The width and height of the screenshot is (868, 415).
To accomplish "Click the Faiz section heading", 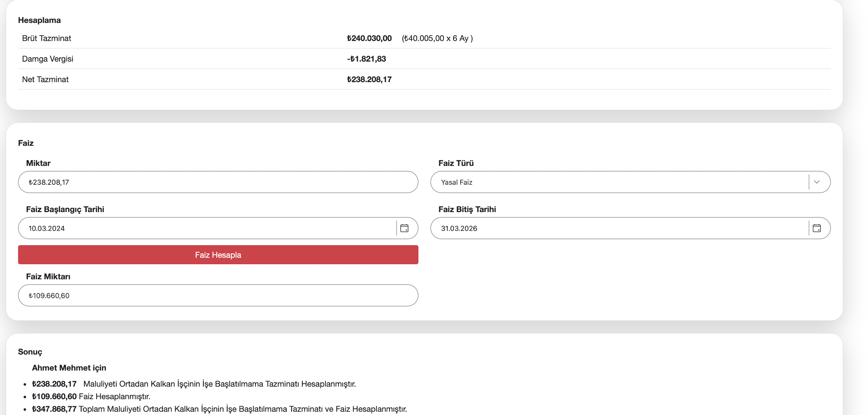I will 26,143.
